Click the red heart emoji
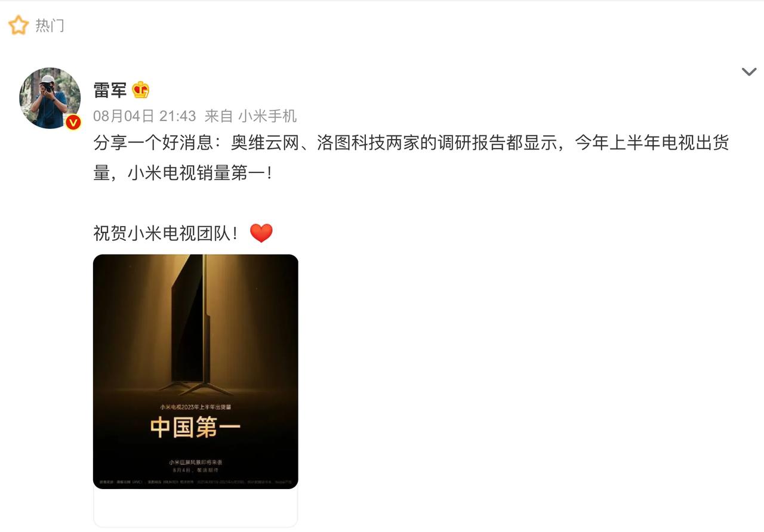Viewport: 764px width, 532px height. [x=261, y=233]
